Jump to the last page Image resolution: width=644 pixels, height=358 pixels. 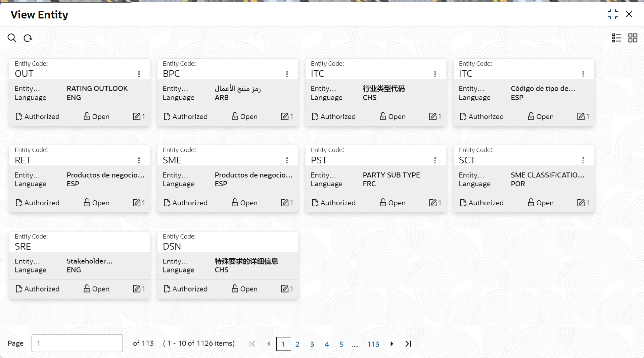coord(408,344)
